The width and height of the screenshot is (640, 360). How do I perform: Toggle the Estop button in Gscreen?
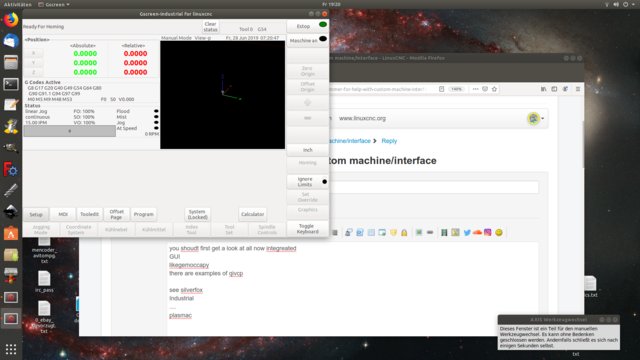pos(307,26)
